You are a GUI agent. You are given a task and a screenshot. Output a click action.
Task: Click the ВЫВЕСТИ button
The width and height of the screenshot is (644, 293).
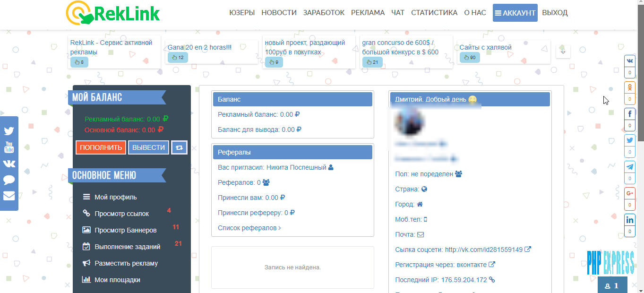click(x=148, y=147)
